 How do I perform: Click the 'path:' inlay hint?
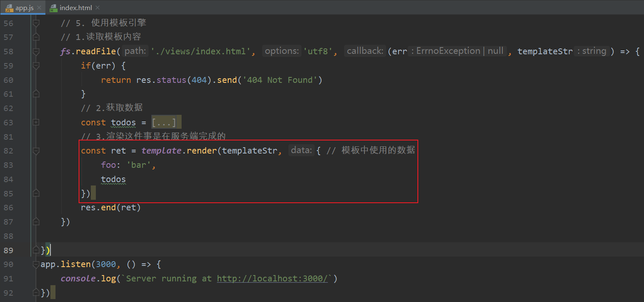136,51
